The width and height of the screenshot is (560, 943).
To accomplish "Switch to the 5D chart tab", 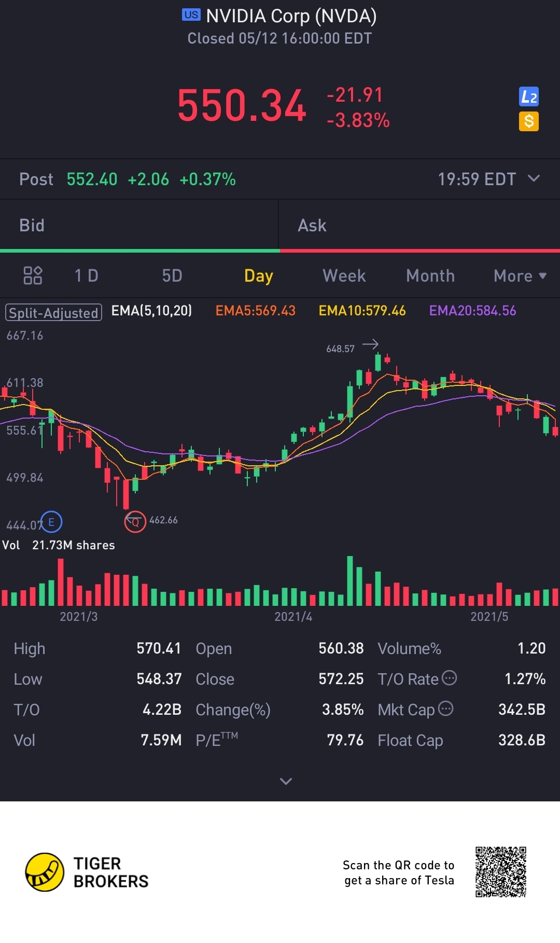I will (x=172, y=276).
